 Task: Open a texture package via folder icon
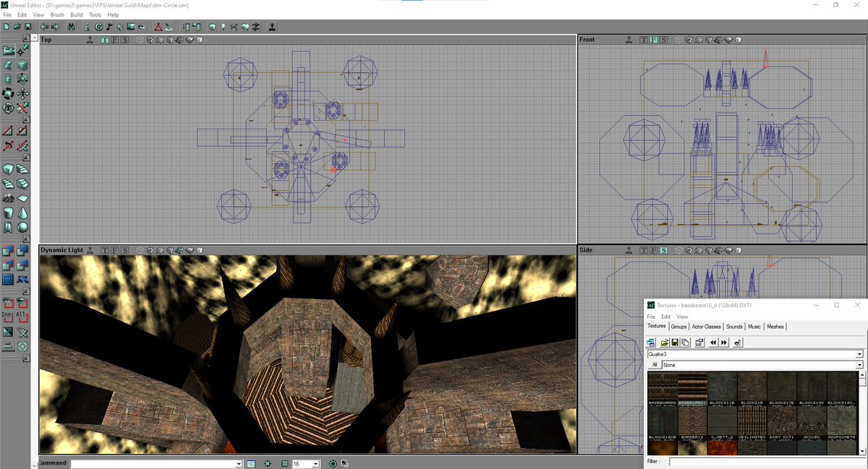pyautogui.click(x=665, y=343)
